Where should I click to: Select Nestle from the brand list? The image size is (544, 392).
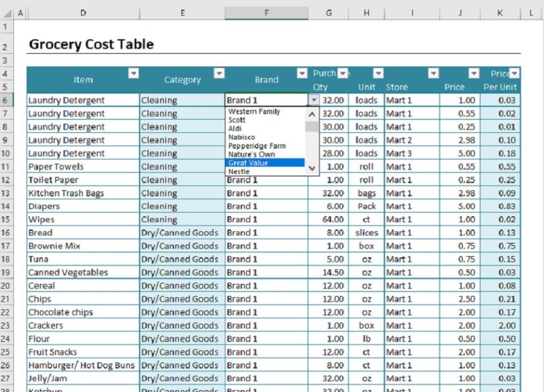click(240, 171)
